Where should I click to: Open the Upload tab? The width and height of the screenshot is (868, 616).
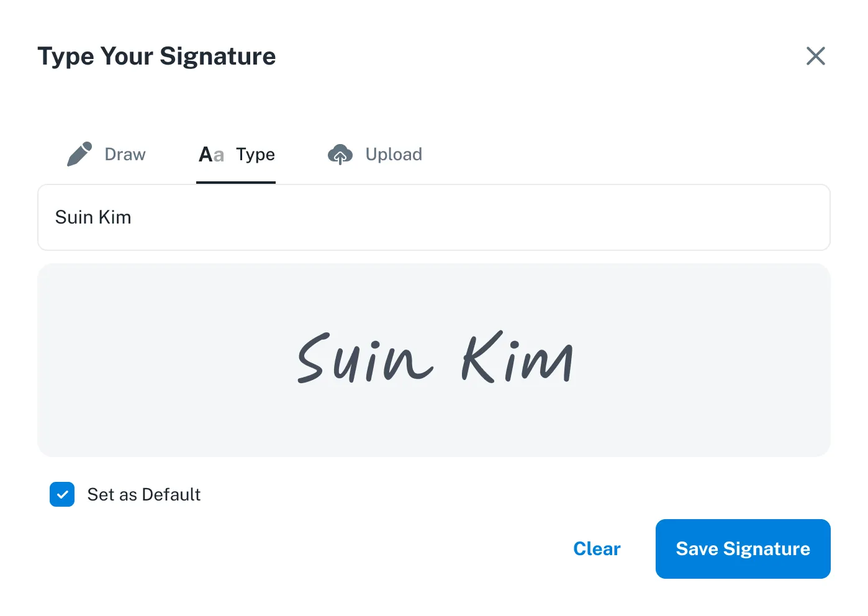click(x=393, y=154)
